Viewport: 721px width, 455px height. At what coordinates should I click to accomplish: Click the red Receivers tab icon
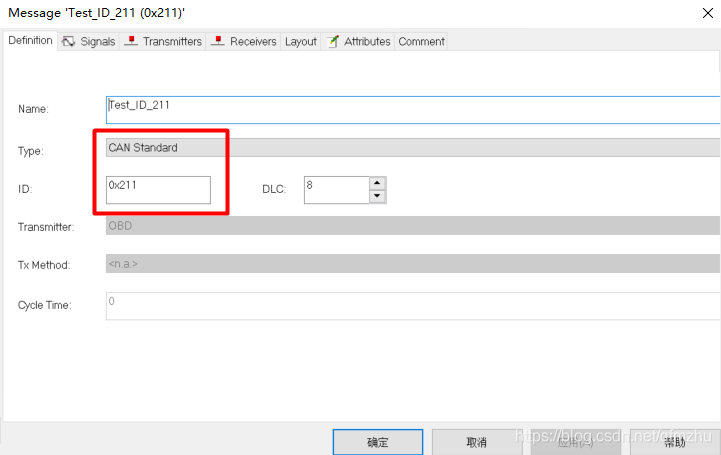click(217, 41)
